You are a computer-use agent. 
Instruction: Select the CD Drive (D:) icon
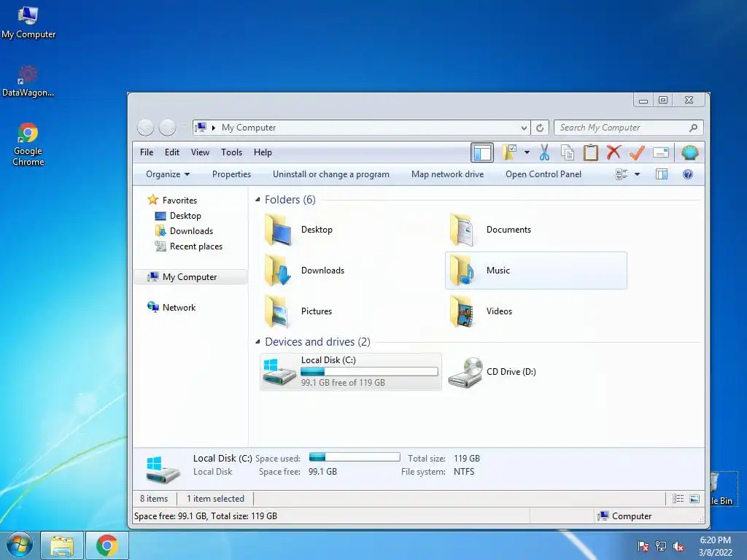[465, 372]
